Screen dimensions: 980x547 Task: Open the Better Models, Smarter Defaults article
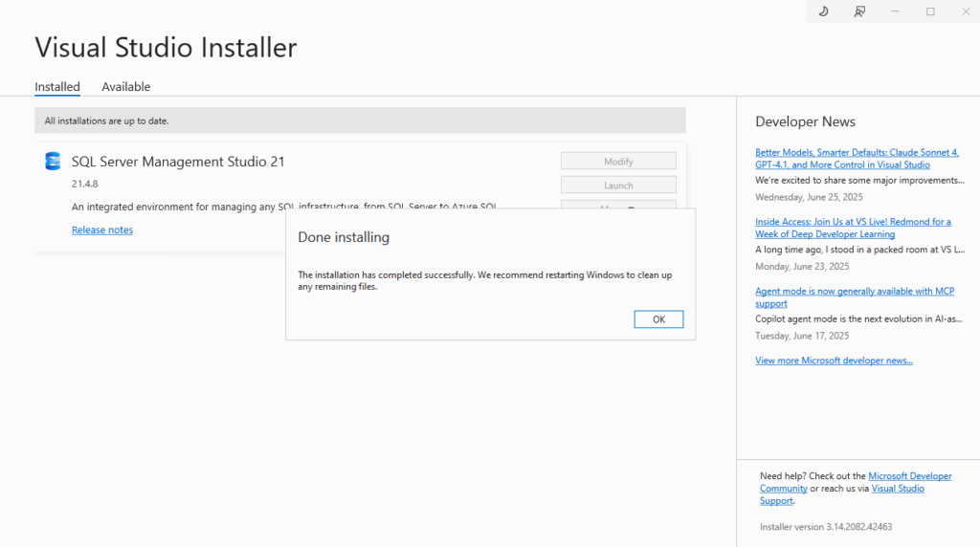pos(857,159)
